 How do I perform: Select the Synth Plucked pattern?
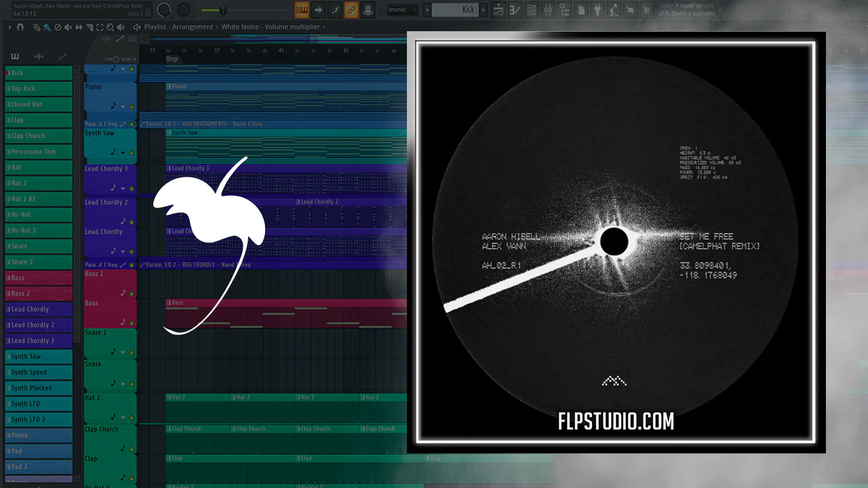click(39, 388)
